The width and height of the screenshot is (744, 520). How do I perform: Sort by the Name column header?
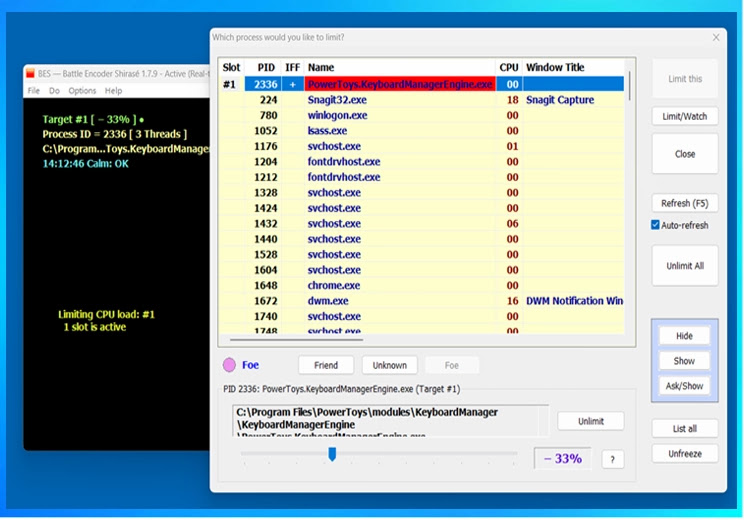[400, 67]
